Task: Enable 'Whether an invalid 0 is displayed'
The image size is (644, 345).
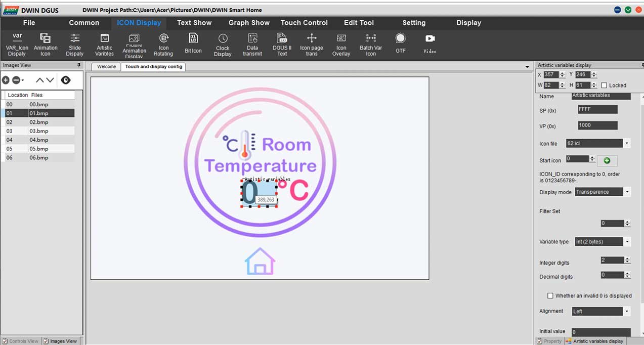Action: tap(550, 295)
